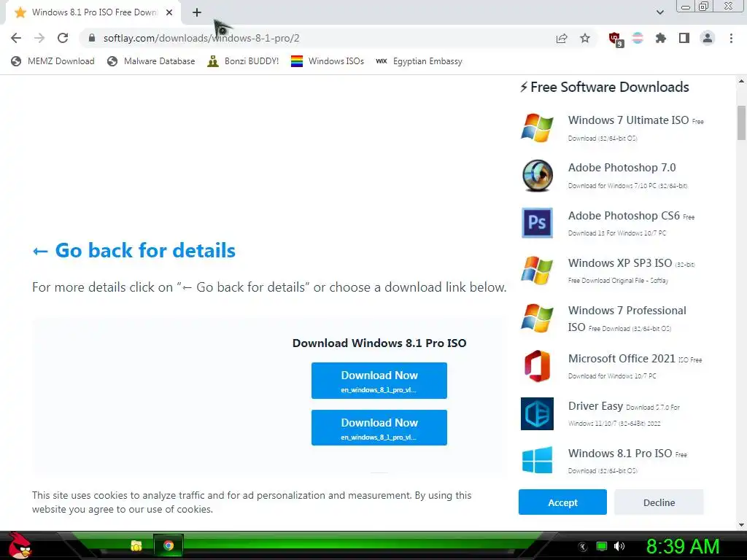Open Malware Database bookmark
The image size is (747, 560).
[152, 61]
